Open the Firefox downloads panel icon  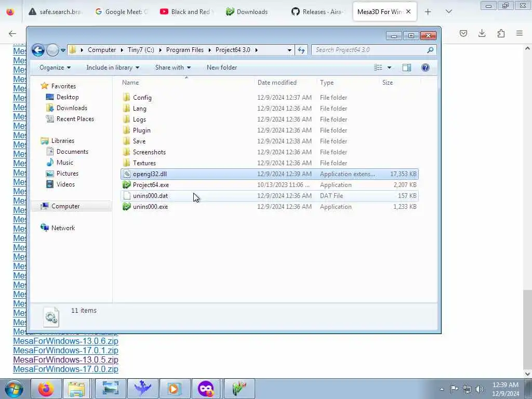482,33
